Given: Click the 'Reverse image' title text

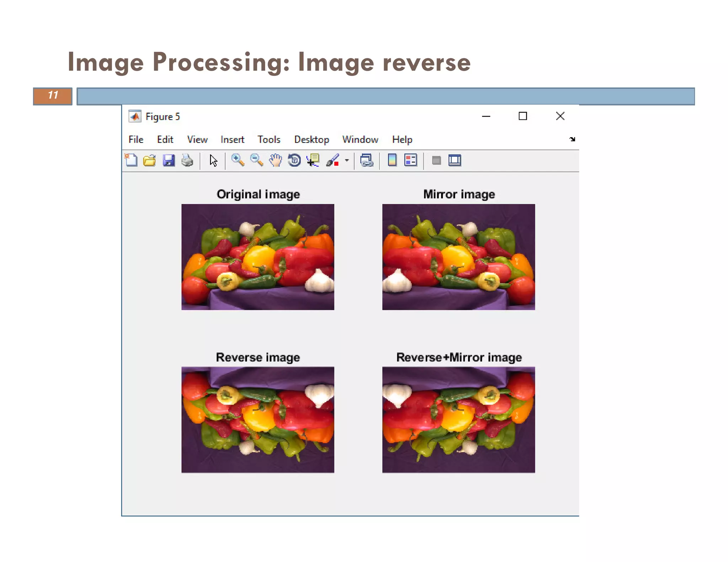Looking at the screenshot, I should (258, 357).
